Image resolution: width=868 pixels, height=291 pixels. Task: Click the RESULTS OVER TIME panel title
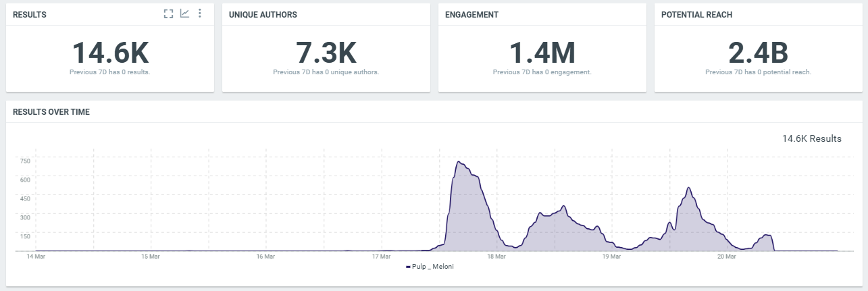[51, 112]
